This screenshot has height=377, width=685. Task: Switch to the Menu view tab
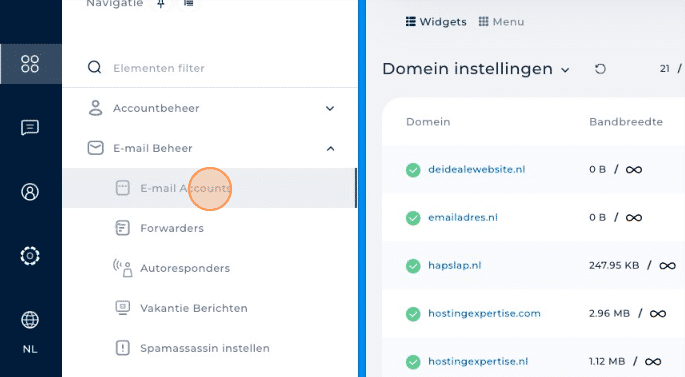click(x=501, y=22)
